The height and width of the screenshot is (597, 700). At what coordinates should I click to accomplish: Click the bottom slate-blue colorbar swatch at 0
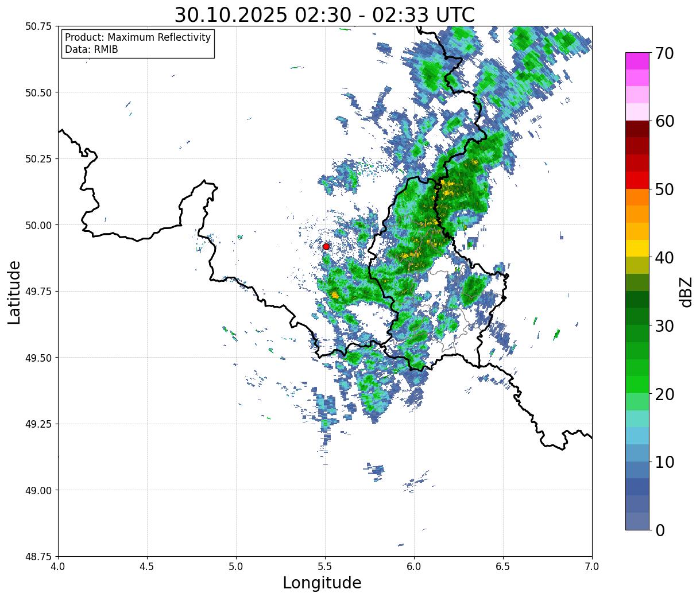point(637,521)
